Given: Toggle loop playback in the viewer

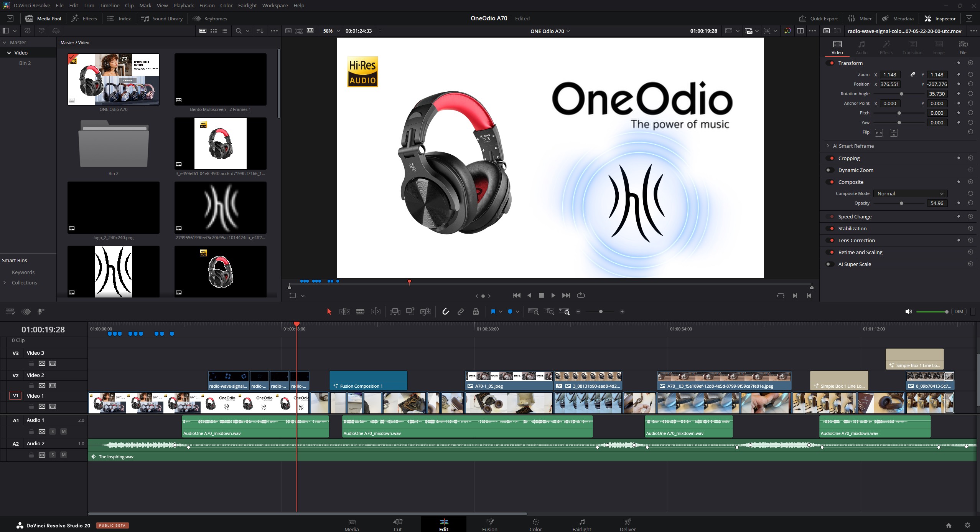Looking at the screenshot, I should click(x=581, y=295).
